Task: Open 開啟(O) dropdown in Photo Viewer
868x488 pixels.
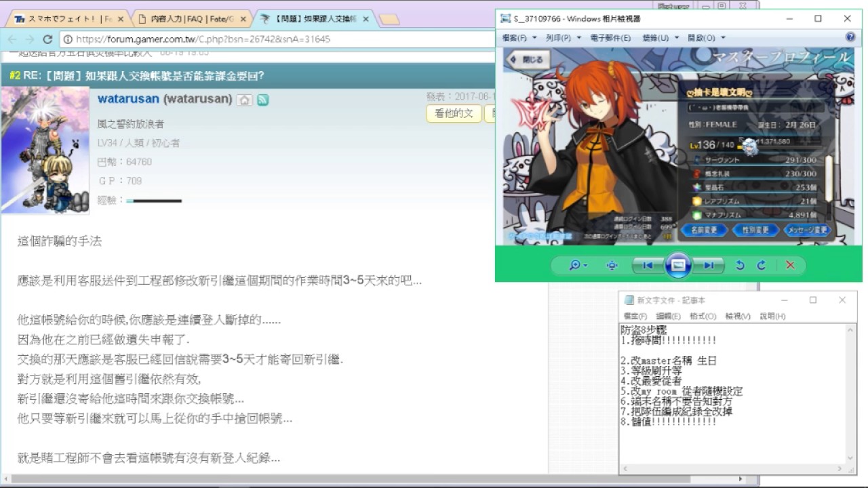Action: (707, 38)
